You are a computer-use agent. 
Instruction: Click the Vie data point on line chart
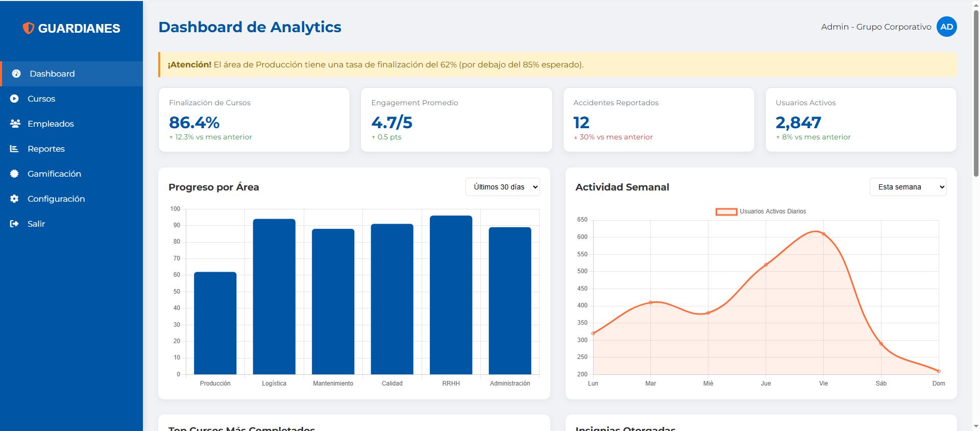[x=823, y=234]
